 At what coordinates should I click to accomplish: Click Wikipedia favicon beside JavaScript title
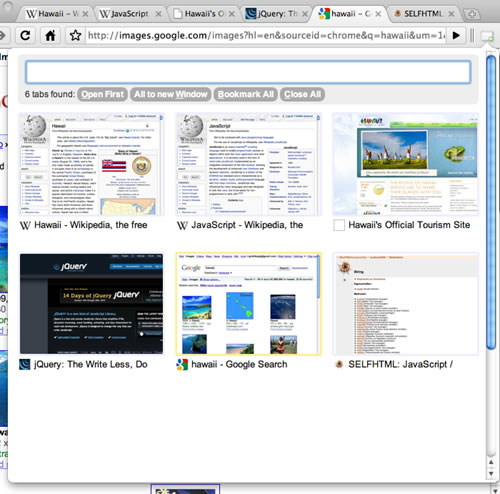(182, 226)
